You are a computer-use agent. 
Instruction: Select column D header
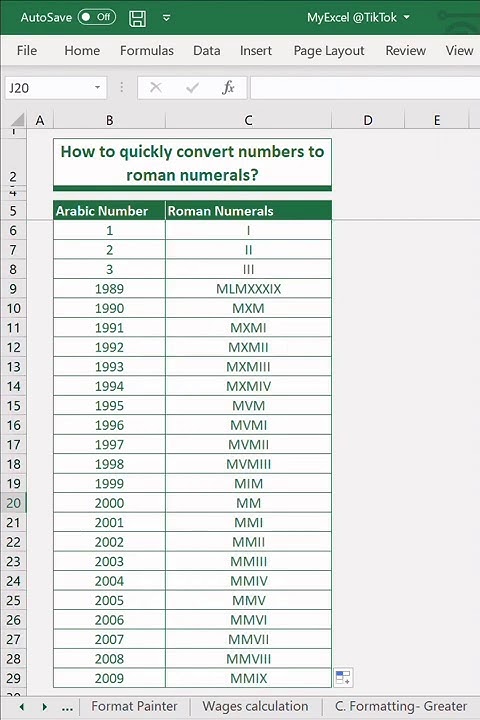coord(368,120)
